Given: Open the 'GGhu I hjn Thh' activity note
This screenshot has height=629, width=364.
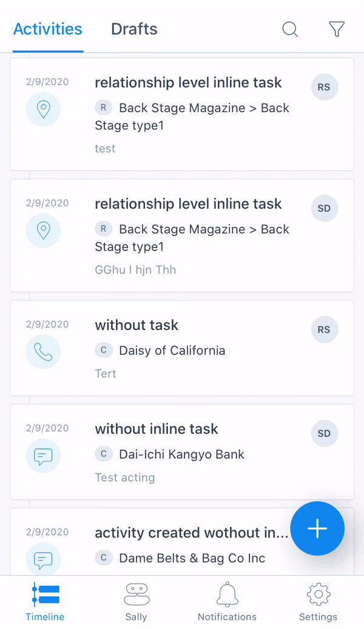Looking at the screenshot, I should pos(135,270).
